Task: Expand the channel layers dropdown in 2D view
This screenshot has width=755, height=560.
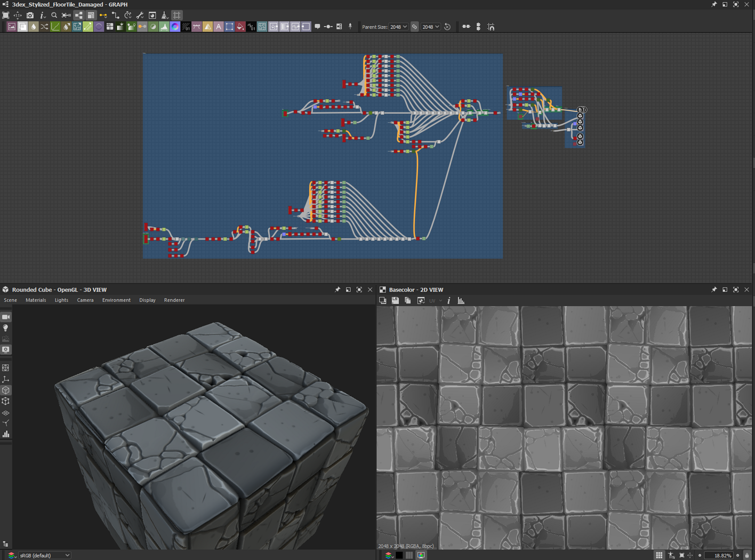Action: coord(389,555)
